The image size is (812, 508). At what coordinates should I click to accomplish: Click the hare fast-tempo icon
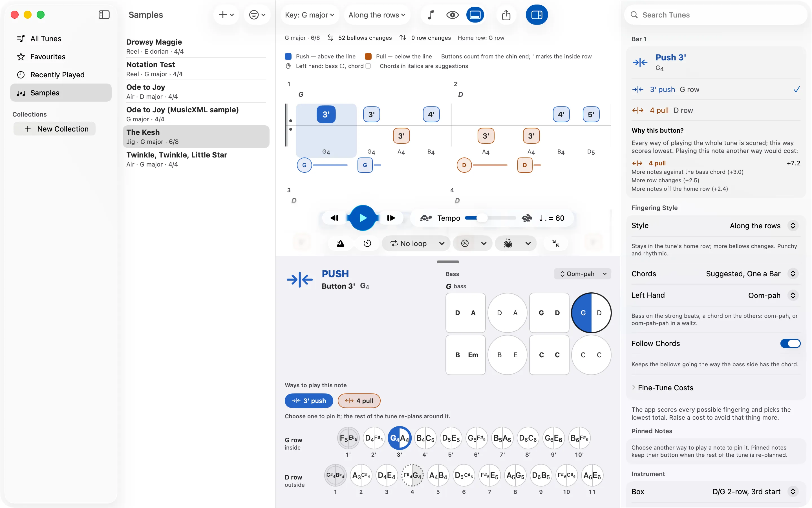tap(527, 218)
